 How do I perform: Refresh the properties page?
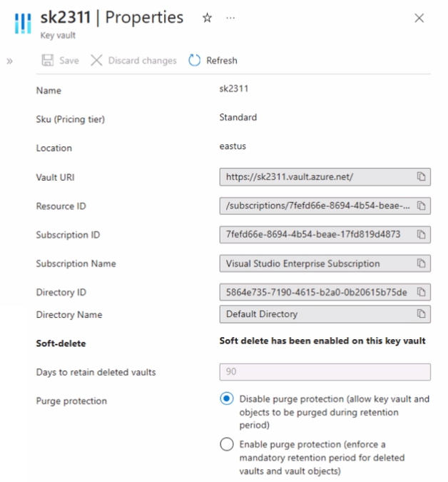point(213,60)
